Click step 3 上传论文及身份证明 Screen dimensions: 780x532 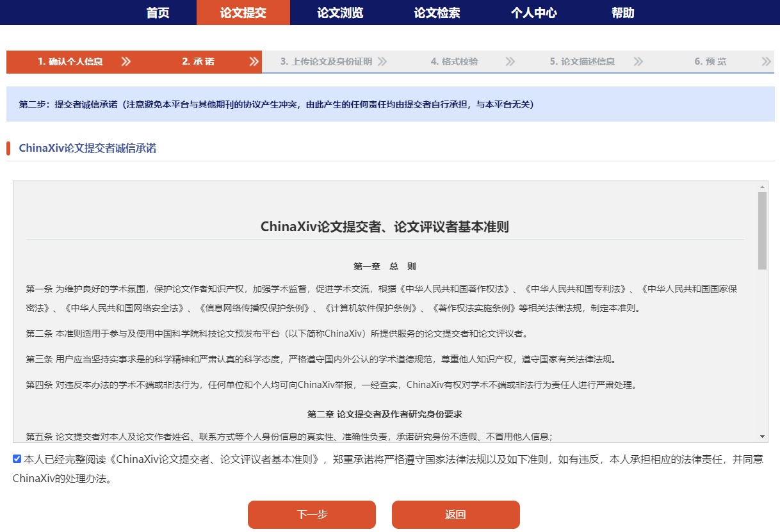326,62
